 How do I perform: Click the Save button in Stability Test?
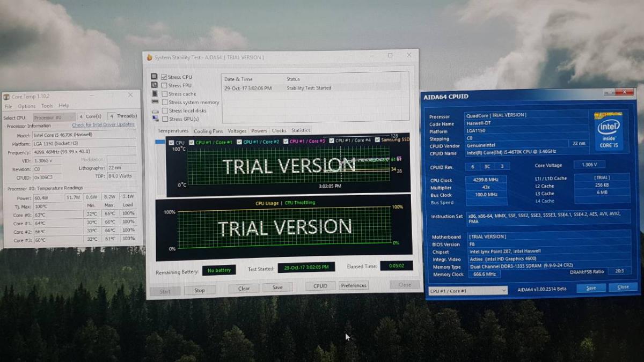coord(277,287)
